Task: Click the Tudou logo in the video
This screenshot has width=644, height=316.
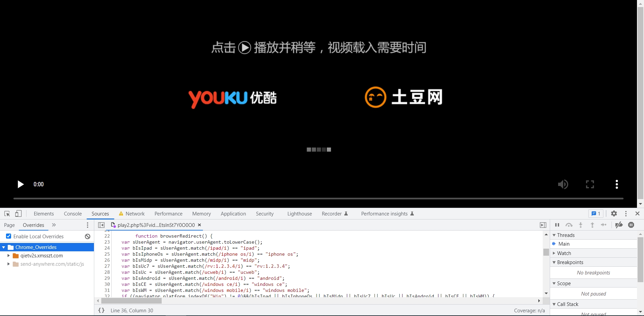Action: tap(404, 97)
